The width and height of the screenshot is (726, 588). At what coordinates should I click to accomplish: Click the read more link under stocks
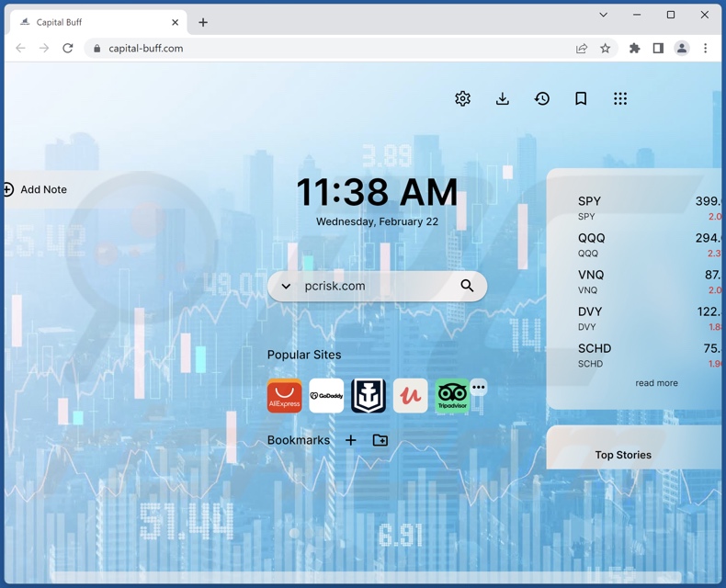pyautogui.click(x=656, y=383)
